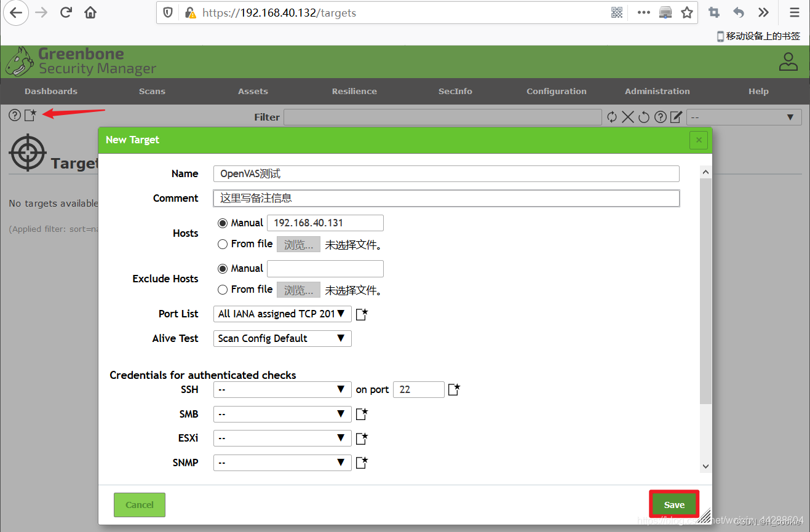The width and height of the screenshot is (810, 532).
Task: Open the saved filter selection dropdown
Action: click(x=744, y=117)
